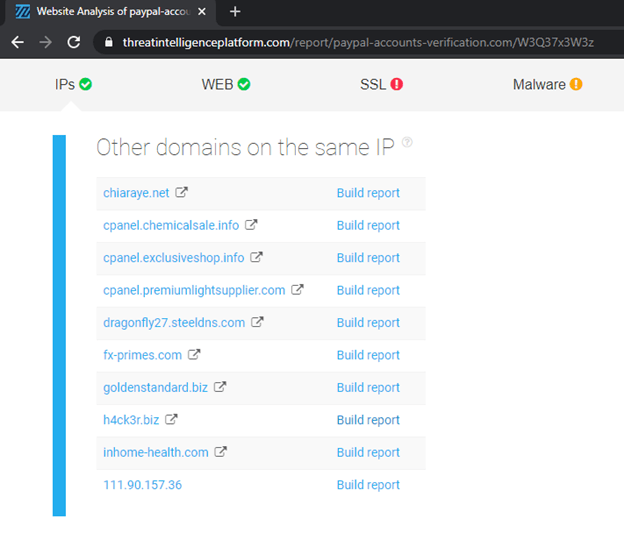624x533 pixels.
Task: Click the green check icon next to WEB
Action: pyautogui.click(x=244, y=84)
